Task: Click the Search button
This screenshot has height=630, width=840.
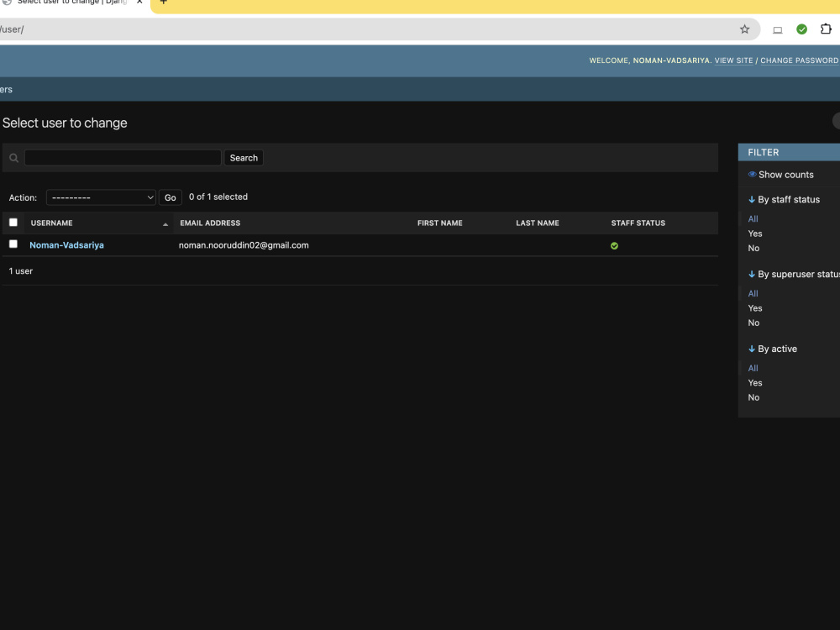Action: click(244, 158)
